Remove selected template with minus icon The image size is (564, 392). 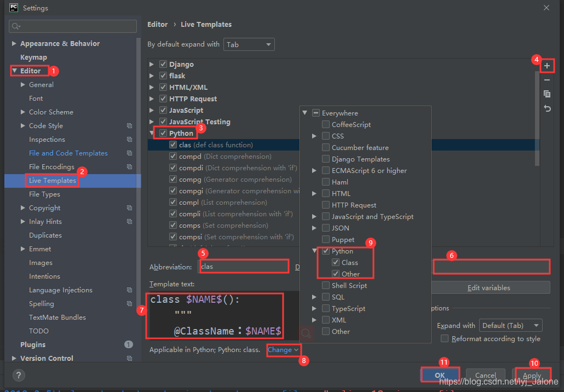pos(546,80)
